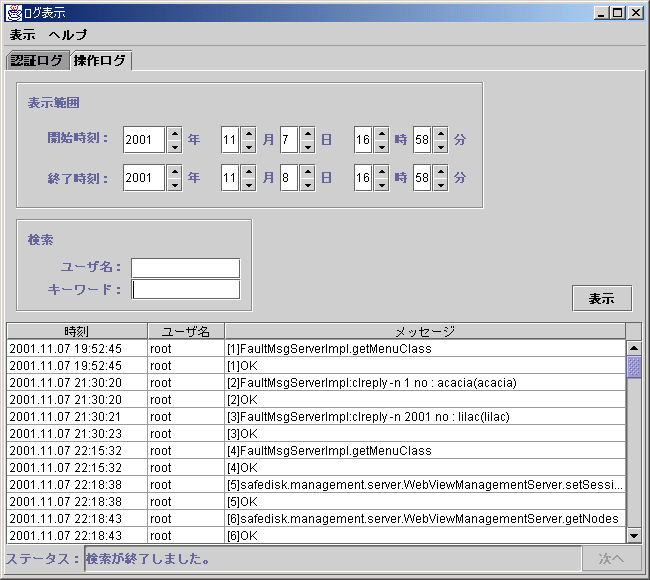This screenshot has height=580, width=650.
Task: Sort by the 時刻 column header
Action: coord(77,331)
